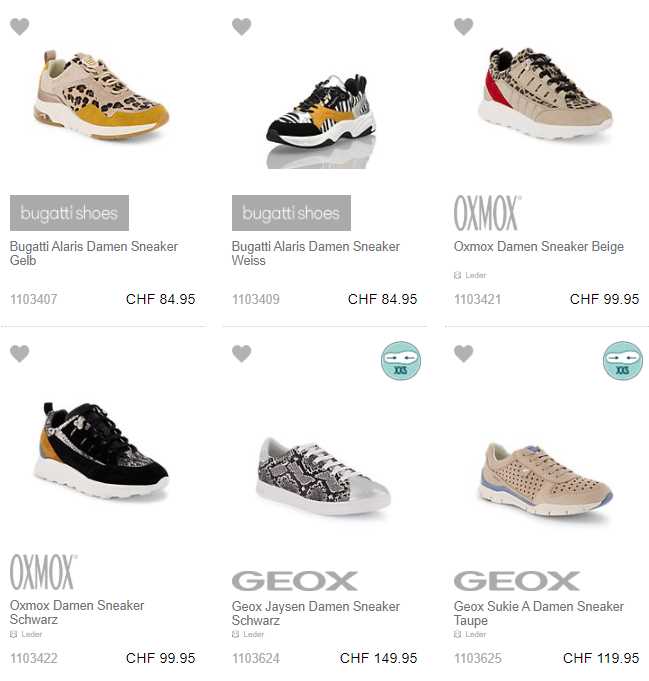Click heart icon above Oxmox Schwarz sneaker
649x681 pixels.
[20, 353]
